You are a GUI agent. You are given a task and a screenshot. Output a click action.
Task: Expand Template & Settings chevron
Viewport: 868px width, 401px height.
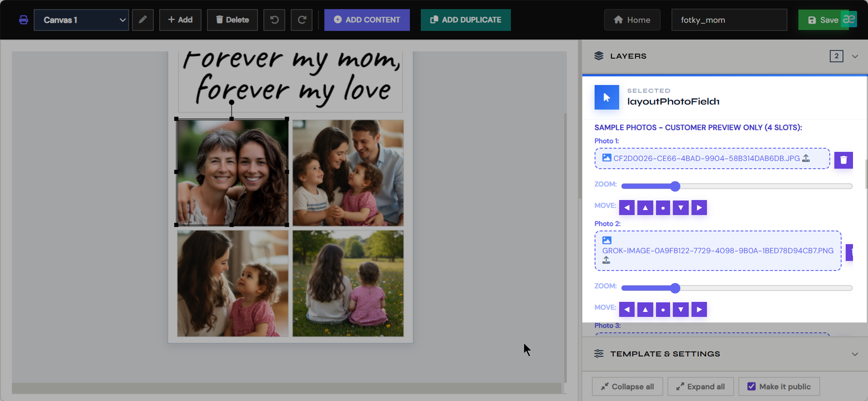click(x=855, y=354)
